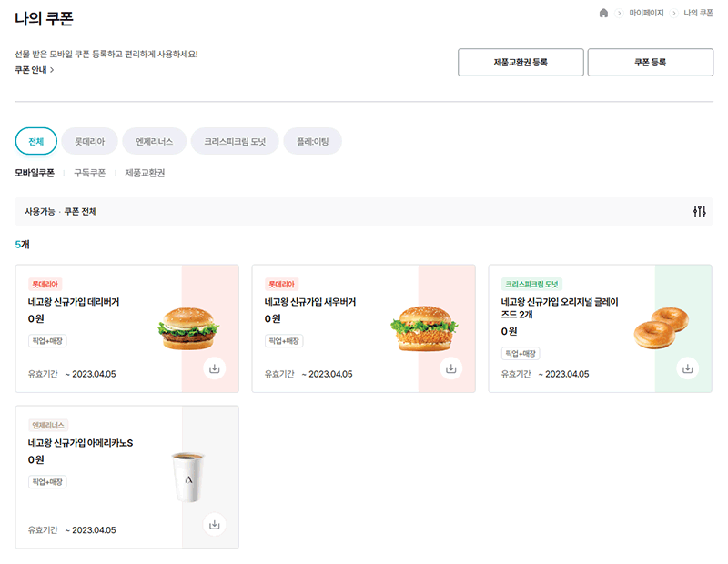
Task: Select the 롯데리아 brand filter
Action: pos(89,141)
